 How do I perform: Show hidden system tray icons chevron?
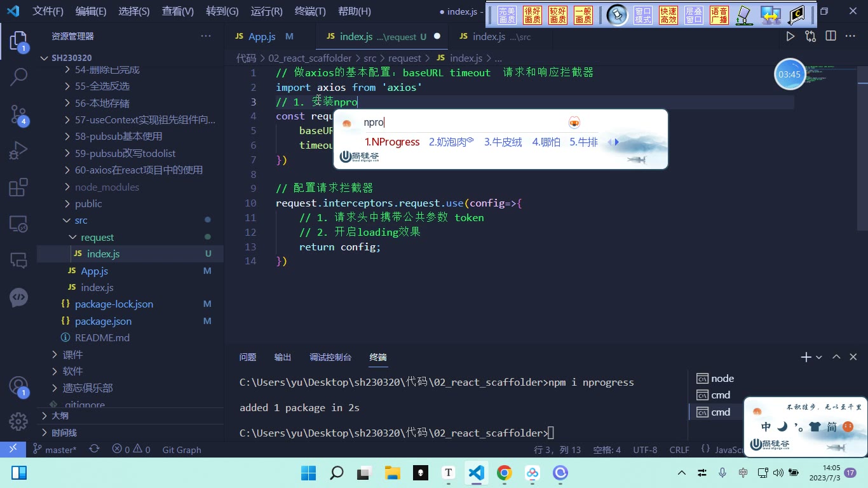(x=682, y=473)
